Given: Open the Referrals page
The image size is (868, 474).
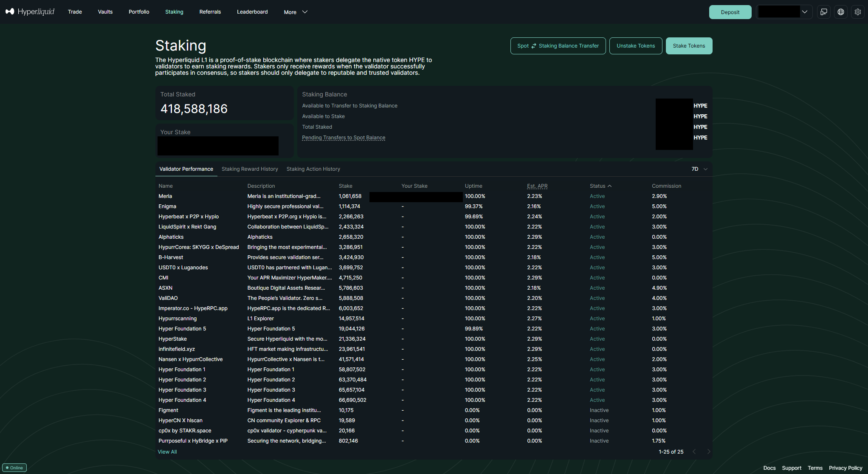Looking at the screenshot, I should point(210,12).
